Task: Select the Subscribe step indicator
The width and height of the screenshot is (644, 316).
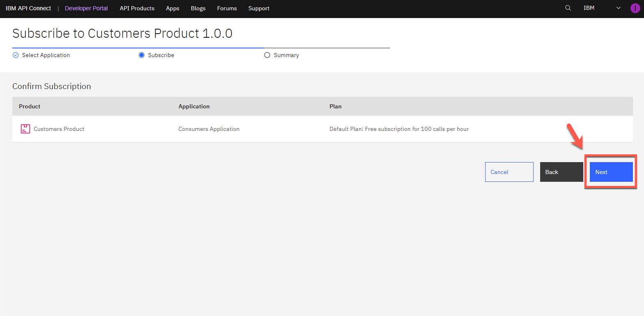Action: point(142,55)
